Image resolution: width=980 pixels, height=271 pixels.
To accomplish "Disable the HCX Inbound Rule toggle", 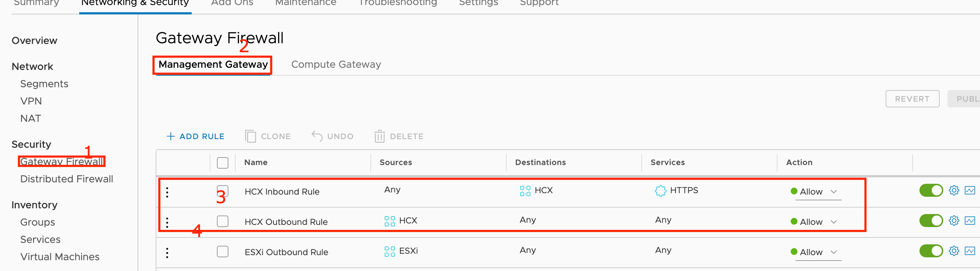I will click(931, 190).
